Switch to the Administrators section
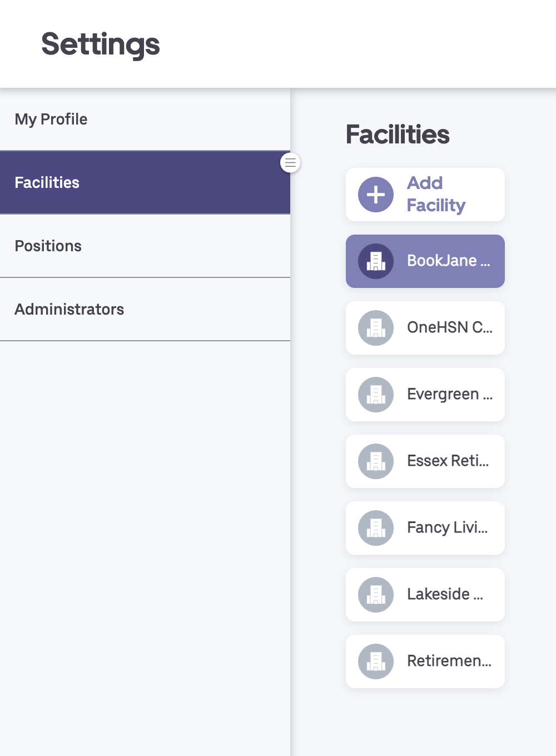This screenshot has width=556, height=756. point(69,309)
